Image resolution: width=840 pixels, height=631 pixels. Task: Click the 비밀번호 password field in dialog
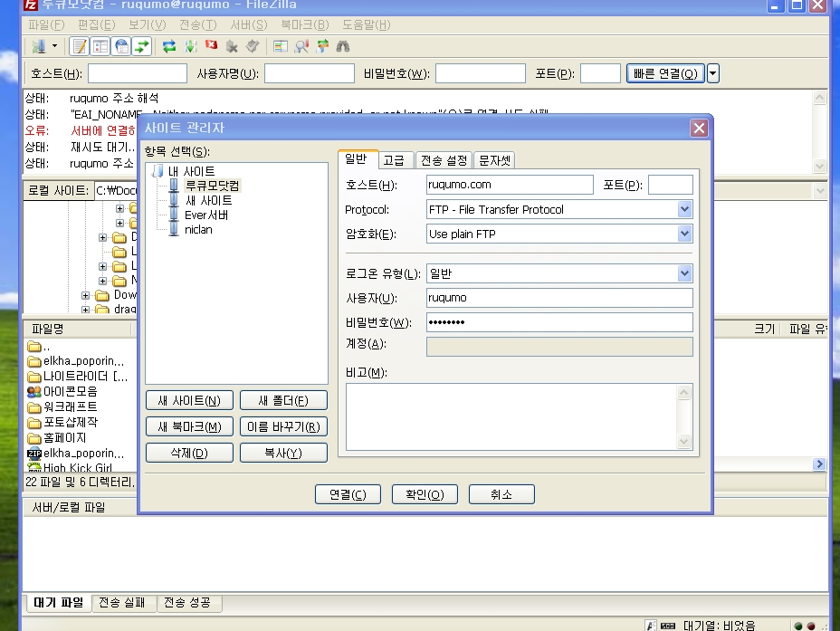coord(559,322)
